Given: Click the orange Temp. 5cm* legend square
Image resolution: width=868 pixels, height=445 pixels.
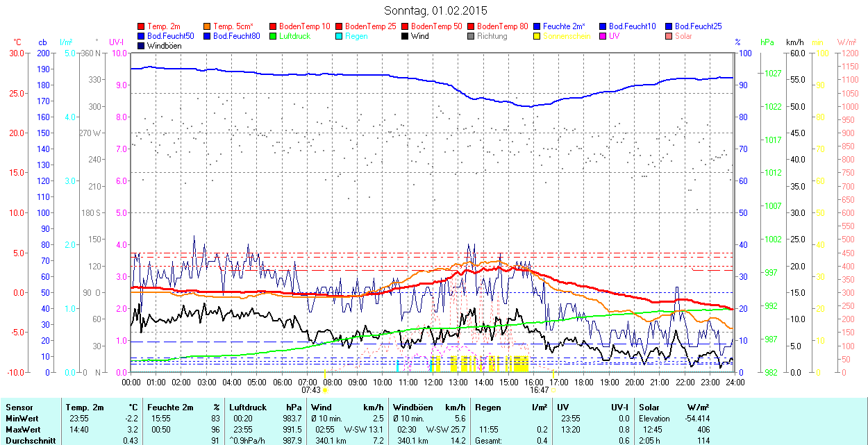Looking at the screenshot, I should coord(208,26).
